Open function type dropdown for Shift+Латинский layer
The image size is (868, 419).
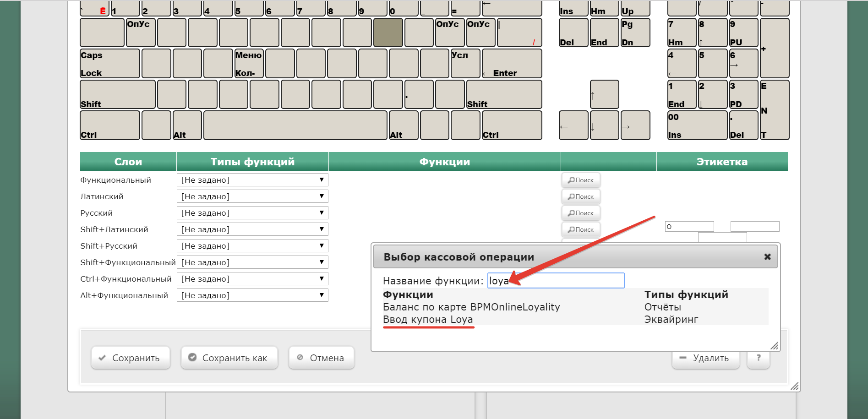click(252, 229)
